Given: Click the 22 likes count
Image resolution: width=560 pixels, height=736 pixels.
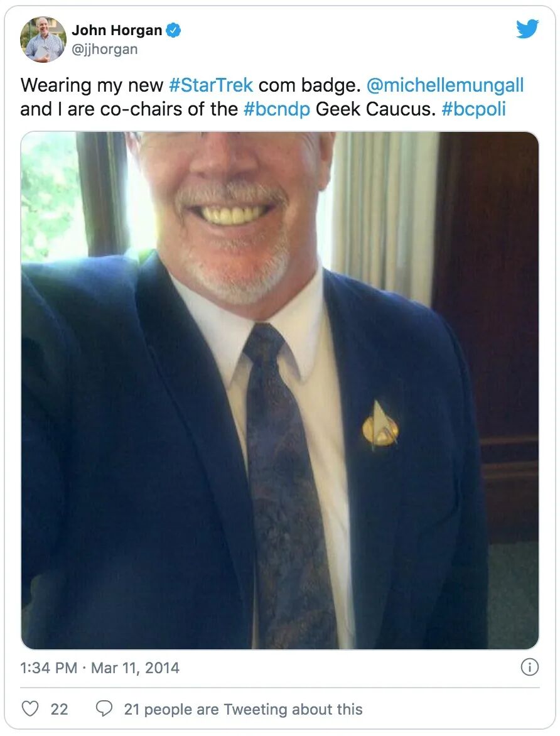Looking at the screenshot, I should 59,709.
